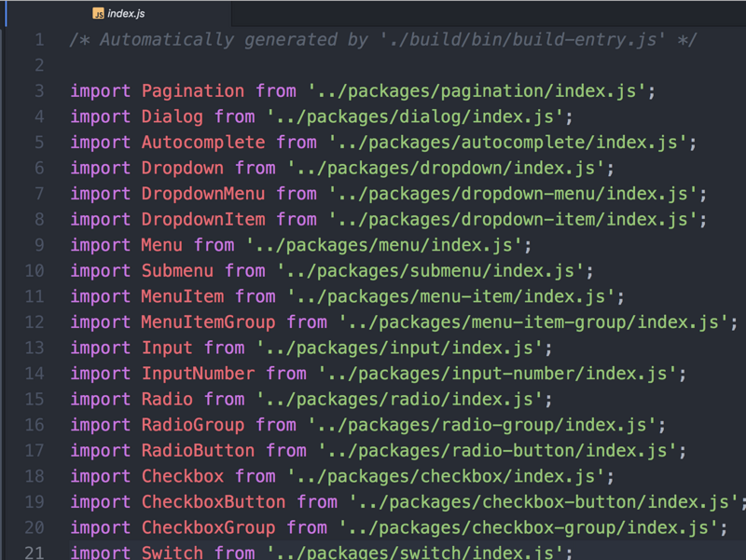Click line number 12 in the gutter
Viewport: 746px width, 560px height.
(x=35, y=322)
